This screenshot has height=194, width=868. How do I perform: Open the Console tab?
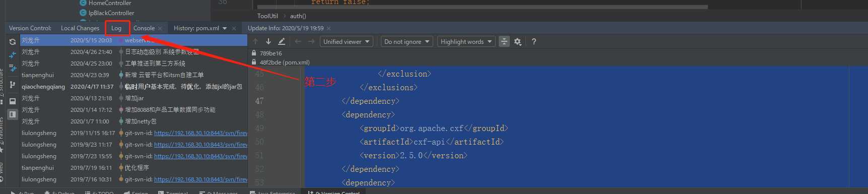[144, 28]
